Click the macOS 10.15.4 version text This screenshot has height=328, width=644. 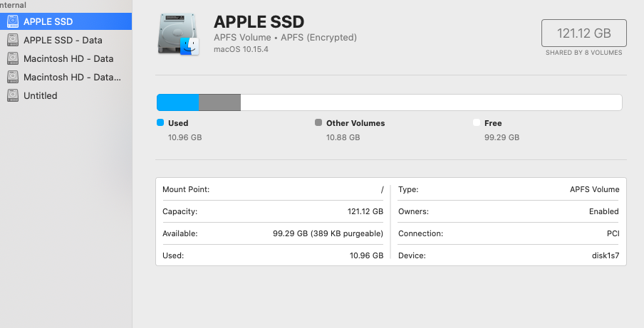[x=241, y=49]
